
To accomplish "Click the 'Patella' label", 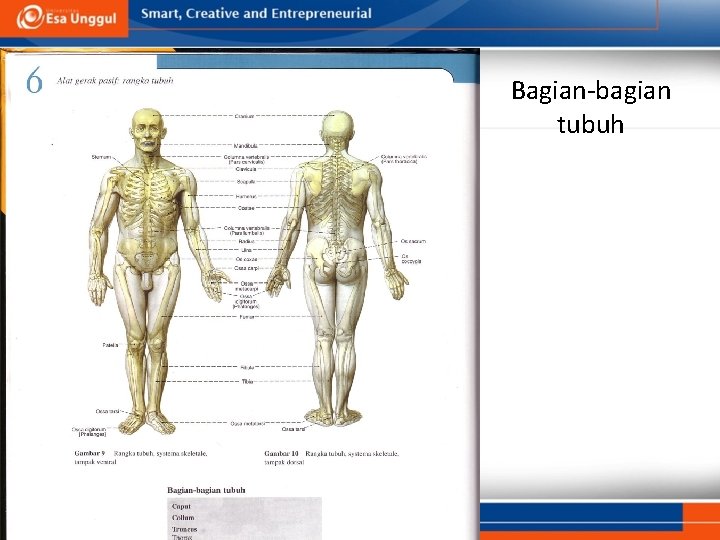I will pyautogui.click(x=110, y=345).
